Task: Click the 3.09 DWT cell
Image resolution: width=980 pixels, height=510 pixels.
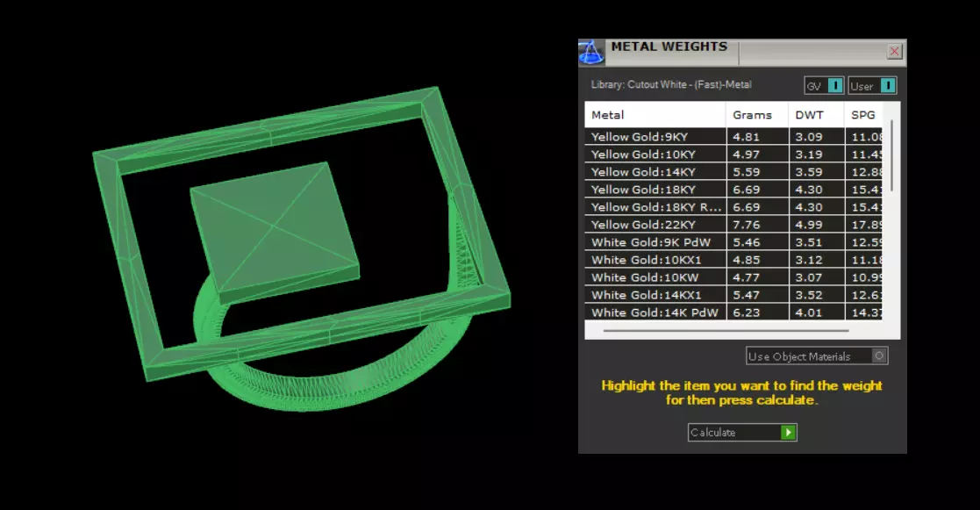Action: (x=817, y=136)
